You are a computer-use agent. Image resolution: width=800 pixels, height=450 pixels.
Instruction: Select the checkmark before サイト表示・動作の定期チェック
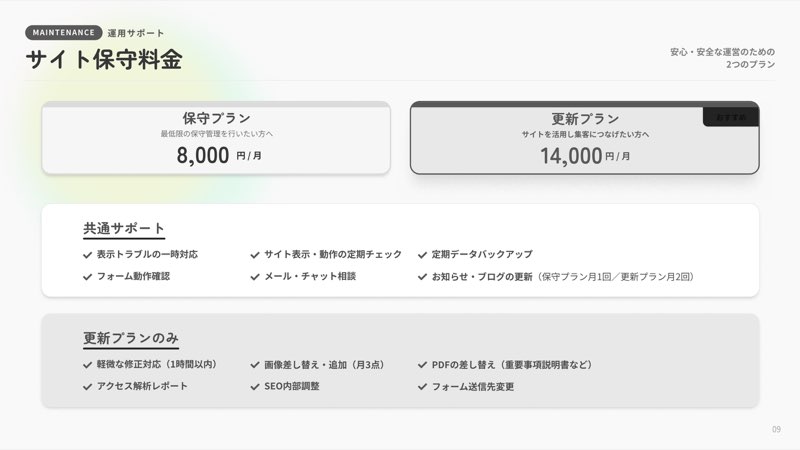pos(255,255)
